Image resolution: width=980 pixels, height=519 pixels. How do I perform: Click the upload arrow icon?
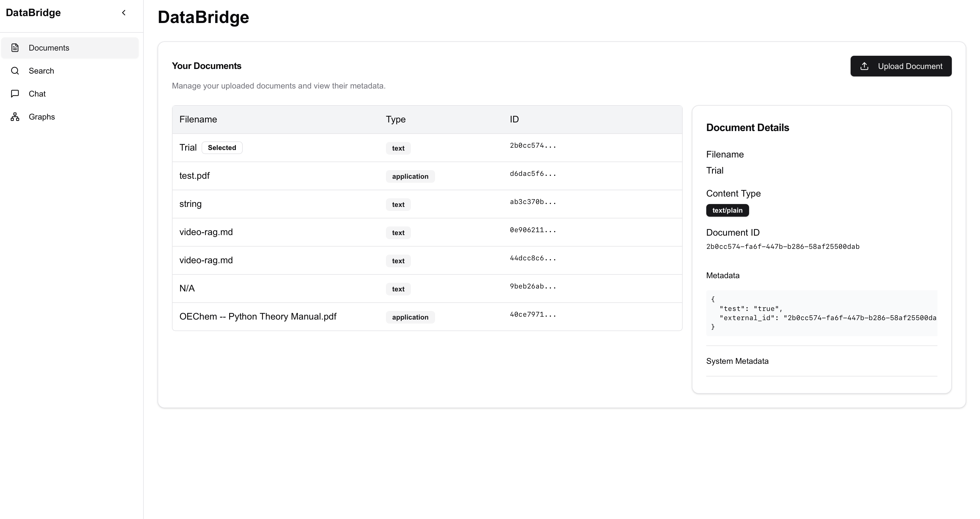pos(864,66)
